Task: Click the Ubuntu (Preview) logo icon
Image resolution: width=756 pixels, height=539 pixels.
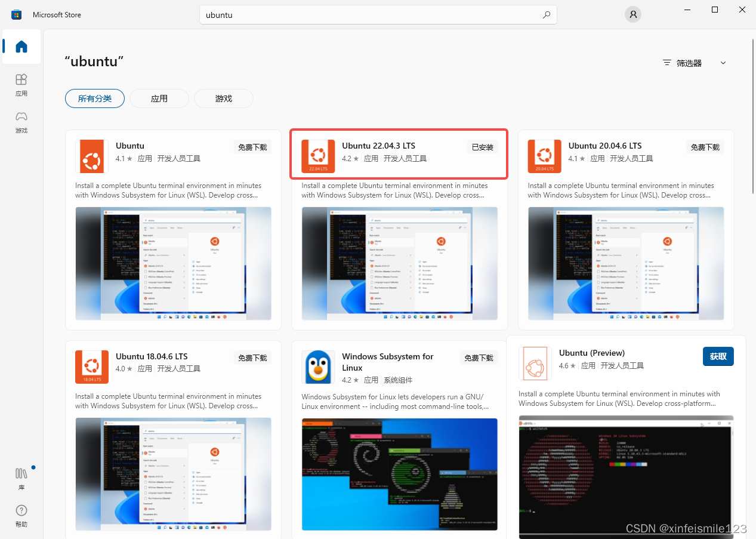Action: pyautogui.click(x=535, y=364)
